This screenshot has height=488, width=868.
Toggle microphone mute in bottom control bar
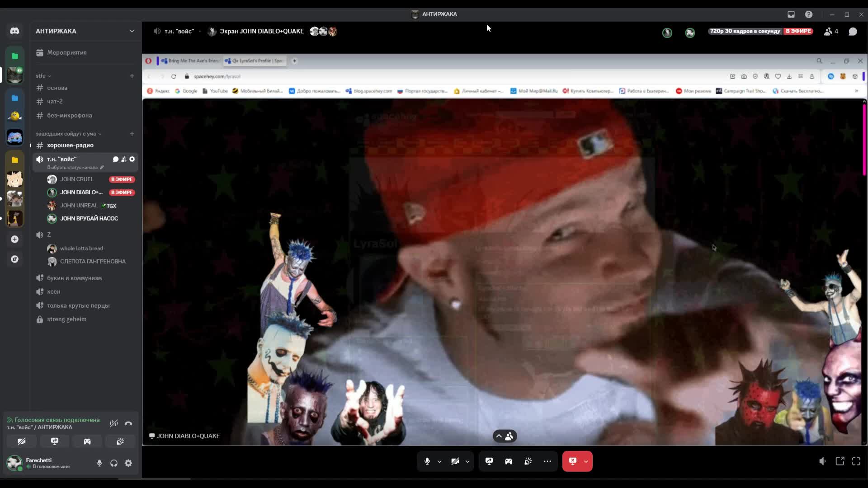pos(427,461)
